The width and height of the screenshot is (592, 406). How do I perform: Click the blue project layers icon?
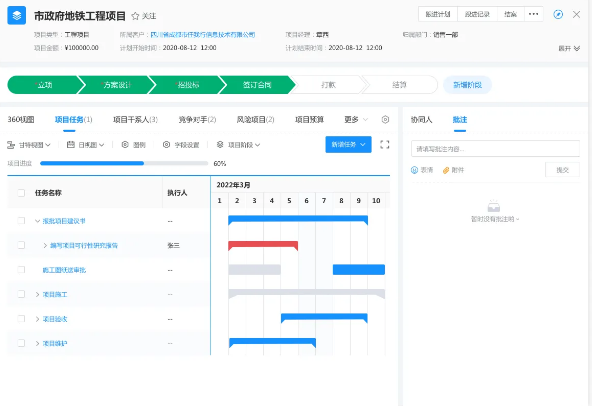coord(17,15)
